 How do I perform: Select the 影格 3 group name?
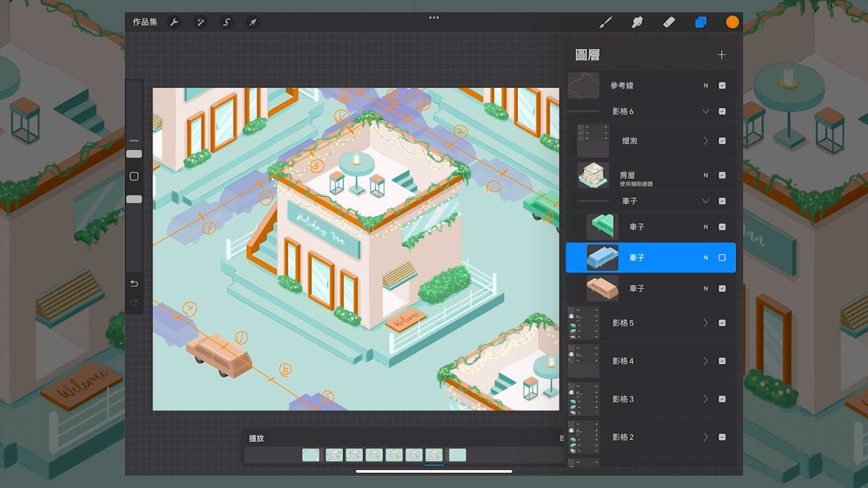click(x=623, y=399)
